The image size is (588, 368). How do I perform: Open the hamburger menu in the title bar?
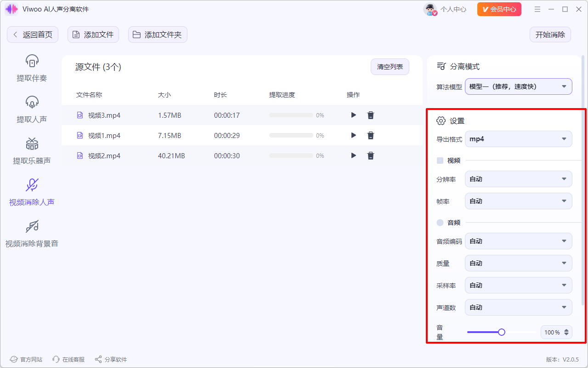pos(537,9)
